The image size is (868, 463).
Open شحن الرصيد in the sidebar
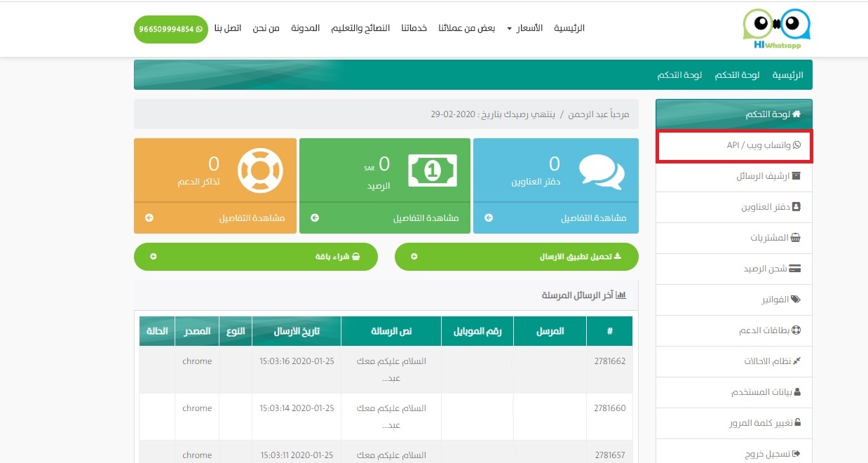point(734,269)
